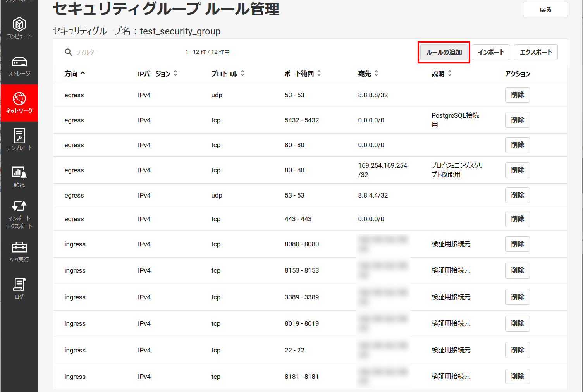This screenshot has height=392, width=583.
Task: Open the テンプレート document icon
Action: [19, 136]
